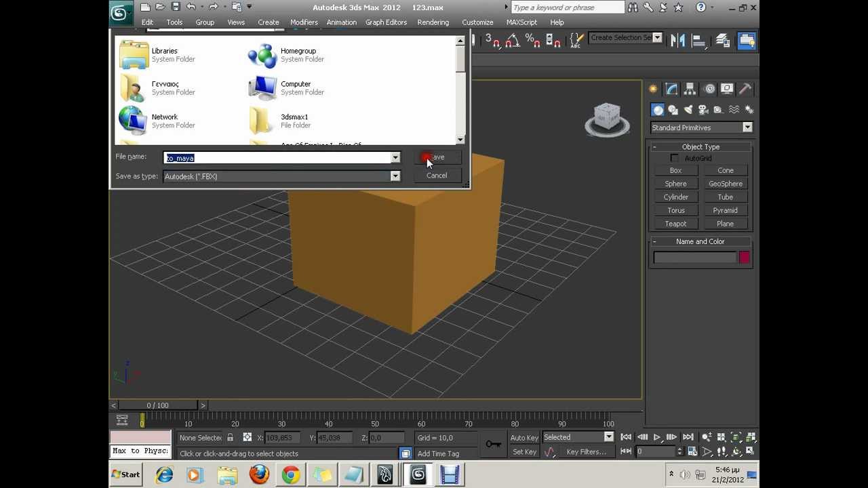Toggle the Selection Lock padlock
Image resolution: width=868 pixels, height=488 pixels.
[x=230, y=438]
